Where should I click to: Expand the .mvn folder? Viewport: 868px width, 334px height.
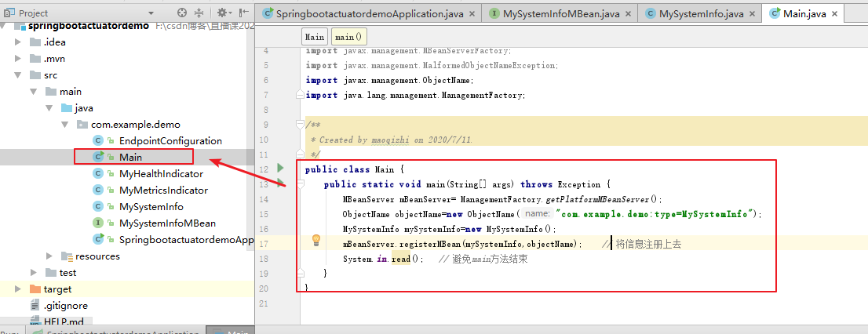[18, 59]
